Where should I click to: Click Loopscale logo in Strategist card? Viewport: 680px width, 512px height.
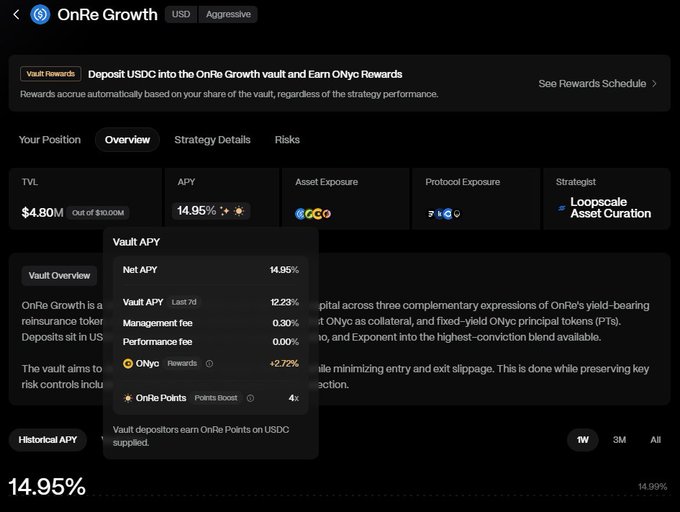pyautogui.click(x=562, y=208)
